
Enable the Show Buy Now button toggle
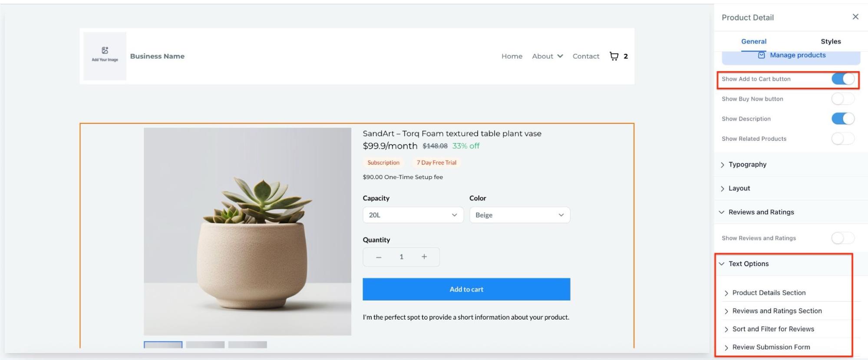(843, 99)
